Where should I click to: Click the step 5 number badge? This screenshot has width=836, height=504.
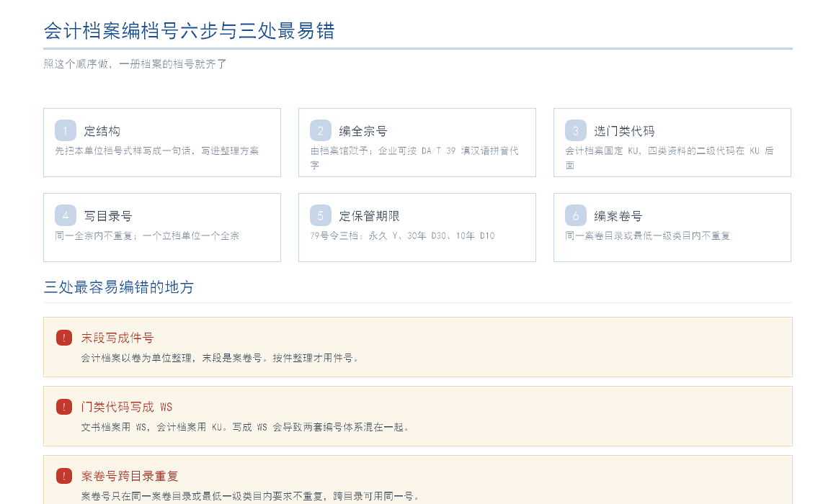(321, 216)
